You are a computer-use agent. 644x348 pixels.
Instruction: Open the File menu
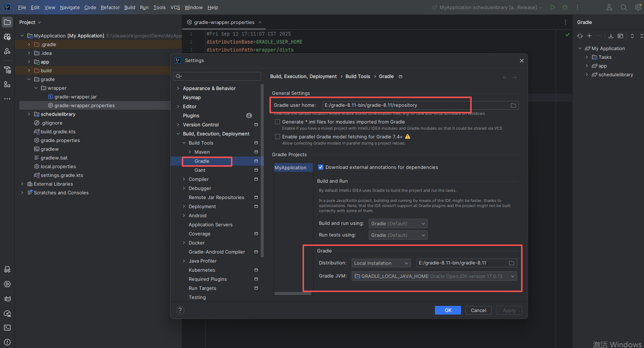click(22, 7)
